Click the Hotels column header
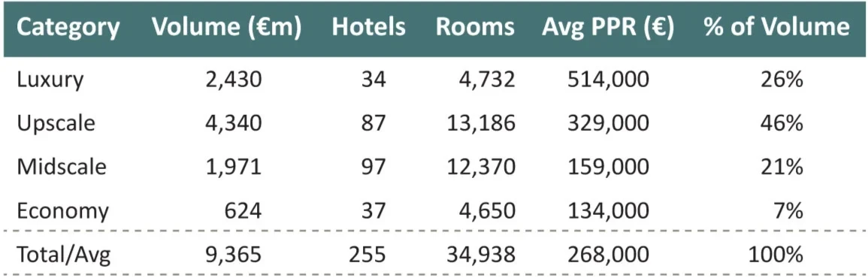 click(x=368, y=28)
